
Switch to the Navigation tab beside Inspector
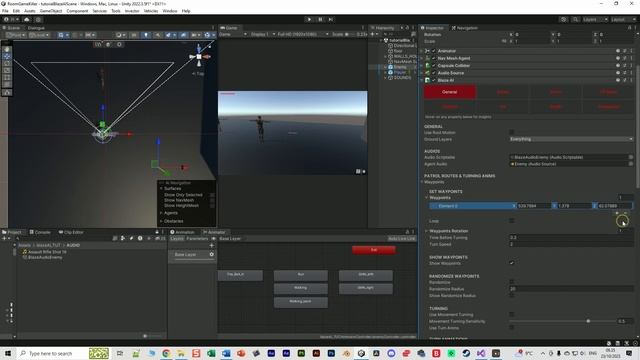[464, 28]
